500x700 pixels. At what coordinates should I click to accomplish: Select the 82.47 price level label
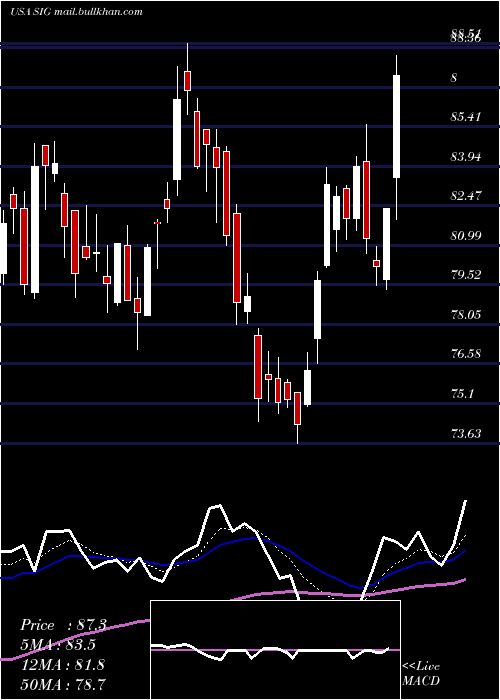click(466, 196)
